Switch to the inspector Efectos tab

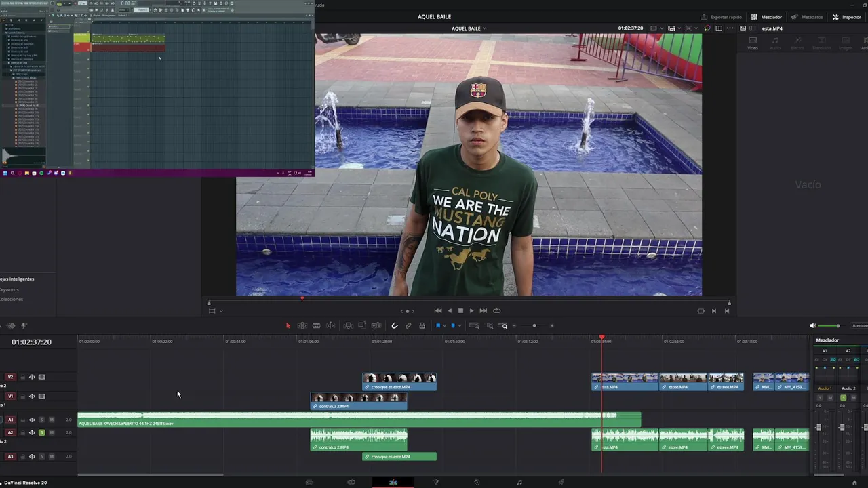[x=797, y=43]
